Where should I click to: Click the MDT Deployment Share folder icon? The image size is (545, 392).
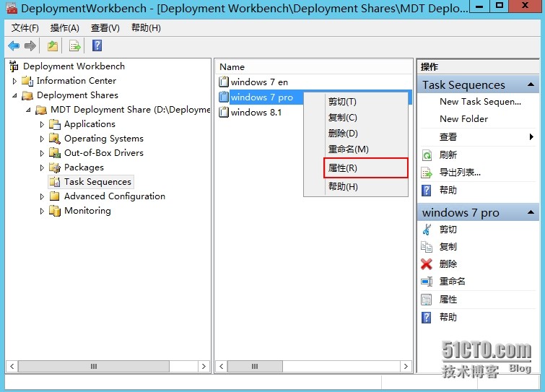41,110
